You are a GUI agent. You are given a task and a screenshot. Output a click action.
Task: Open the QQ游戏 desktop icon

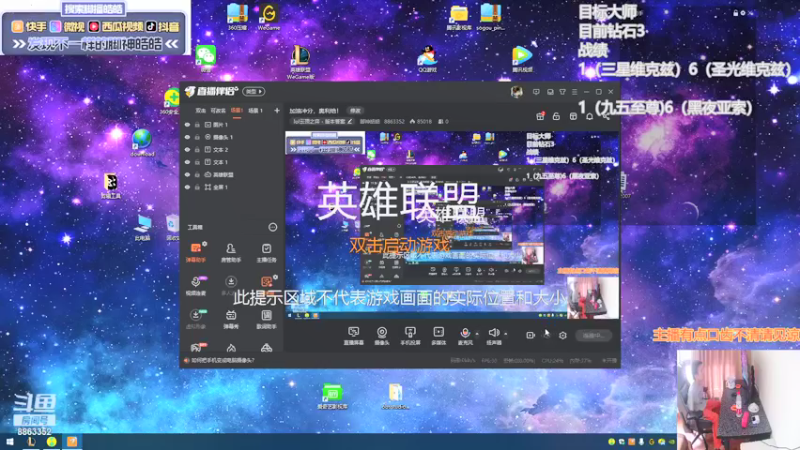tap(428, 58)
